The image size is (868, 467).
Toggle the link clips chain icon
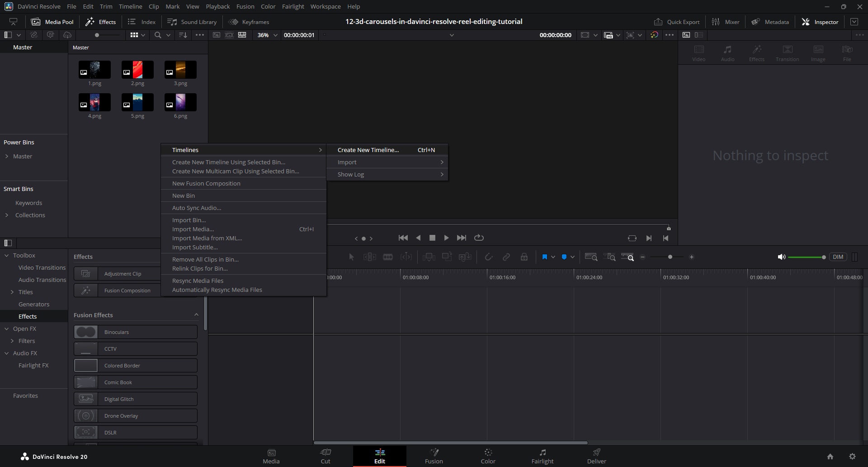click(x=506, y=257)
